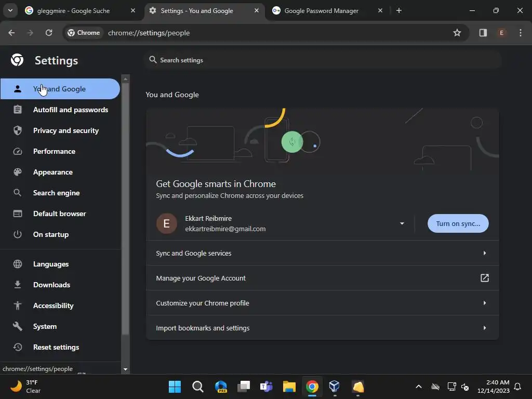Image resolution: width=532 pixels, height=399 pixels.
Task: Open the side panel
Action: 483,33
